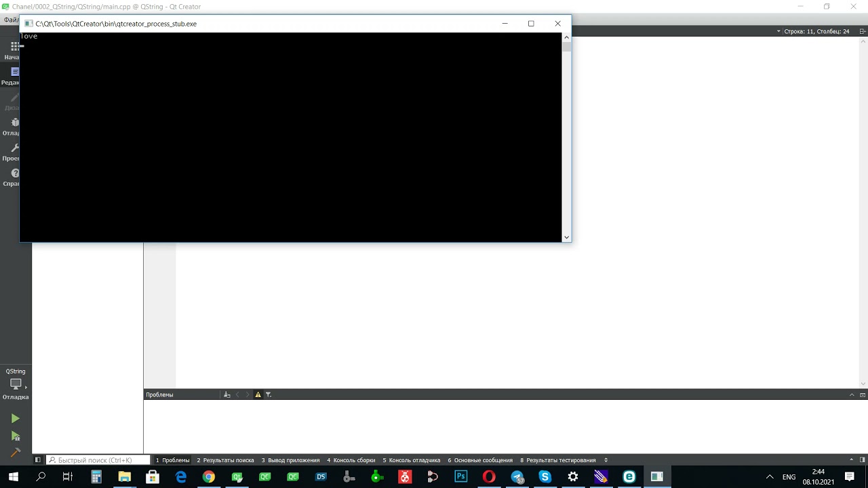Open the 5 Debugger Console pane
This screenshot has height=488, width=868.
(x=412, y=460)
